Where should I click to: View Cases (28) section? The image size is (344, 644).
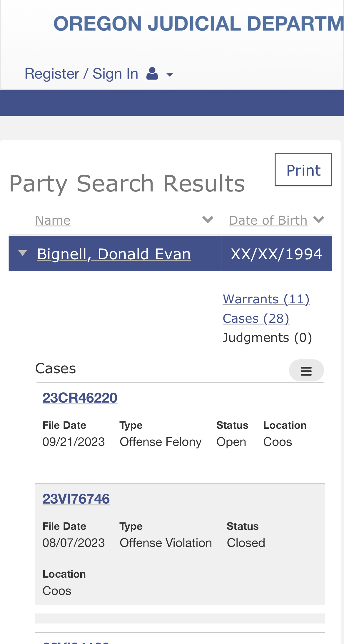pyautogui.click(x=256, y=318)
